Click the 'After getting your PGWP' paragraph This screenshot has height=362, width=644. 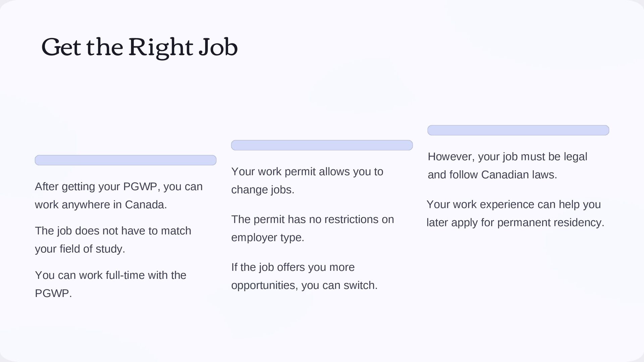pyautogui.click(x=119, y=195)
